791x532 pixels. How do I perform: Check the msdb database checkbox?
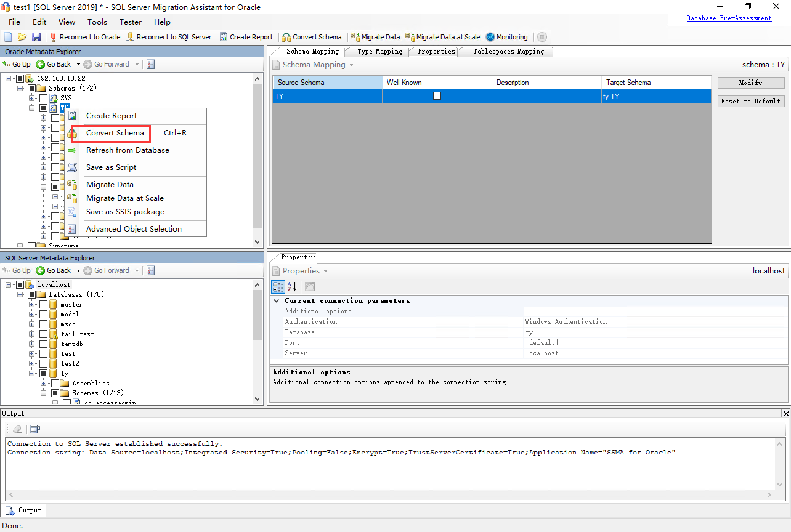43,324
